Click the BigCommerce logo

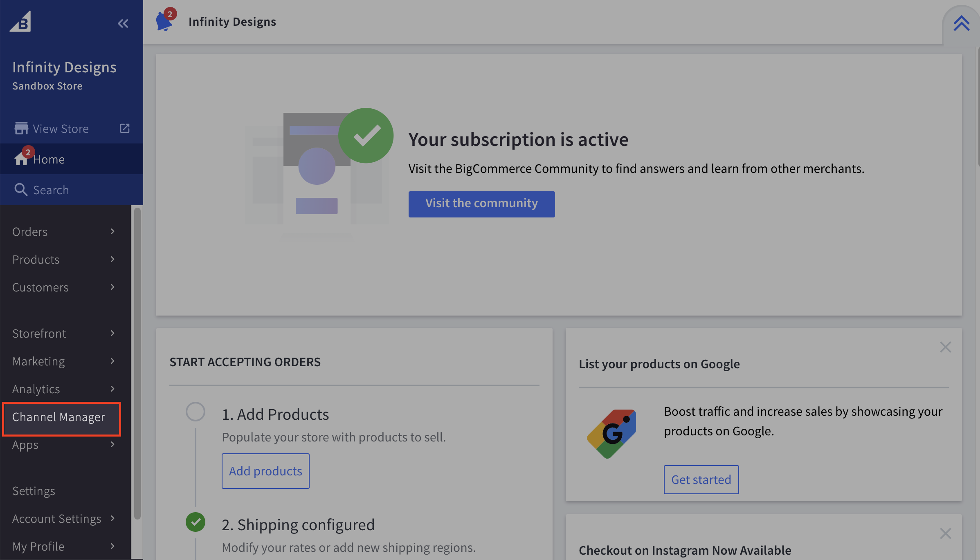(x=21, y=22)
